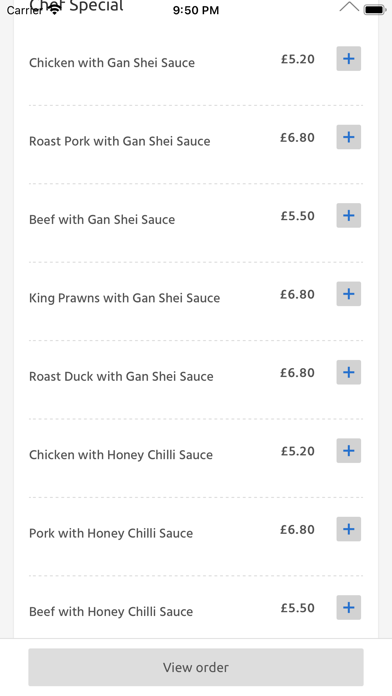Screen dimensions: 392x696
Task: Tap the battery indicator in status bar
Action: tap(374, 9)
